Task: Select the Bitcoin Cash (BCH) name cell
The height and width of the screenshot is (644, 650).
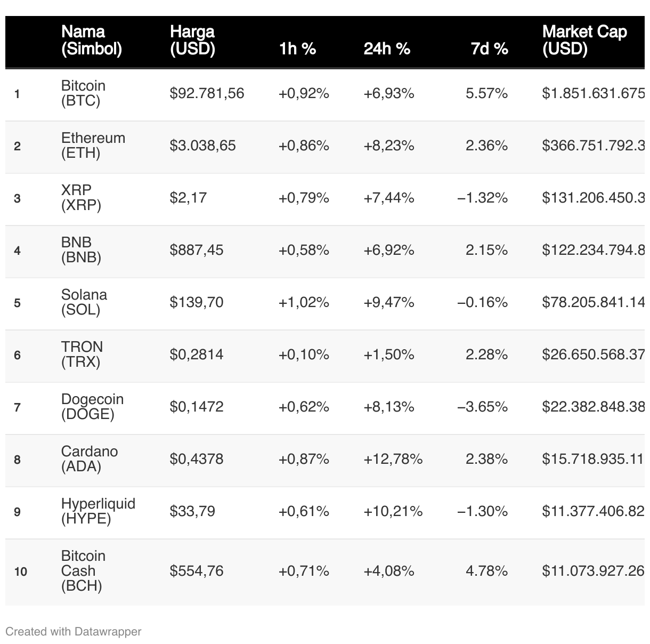Action: (x=83, y=571)
